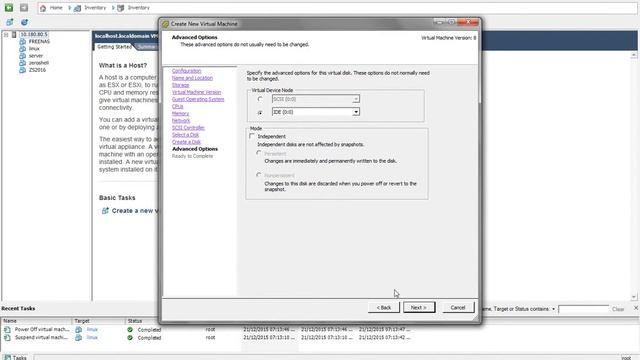The width and height of the screenshot is (640, 360).
Task: Sort tasks by the Name column header
Action: [37, 321]
